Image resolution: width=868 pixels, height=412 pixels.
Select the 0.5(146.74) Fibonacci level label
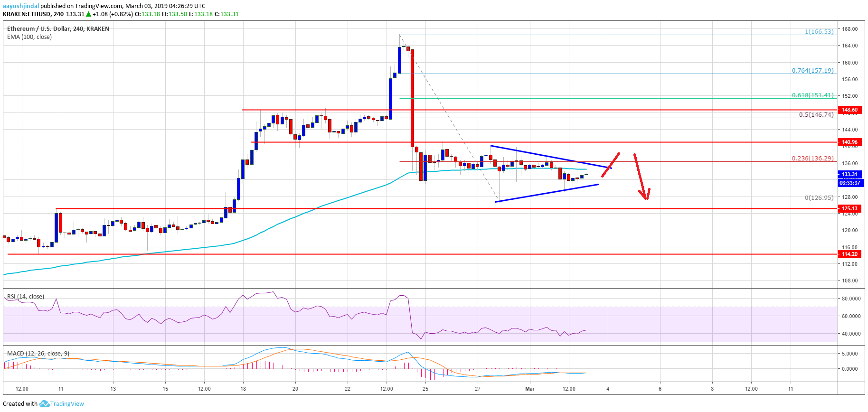(x=816, y=115)
